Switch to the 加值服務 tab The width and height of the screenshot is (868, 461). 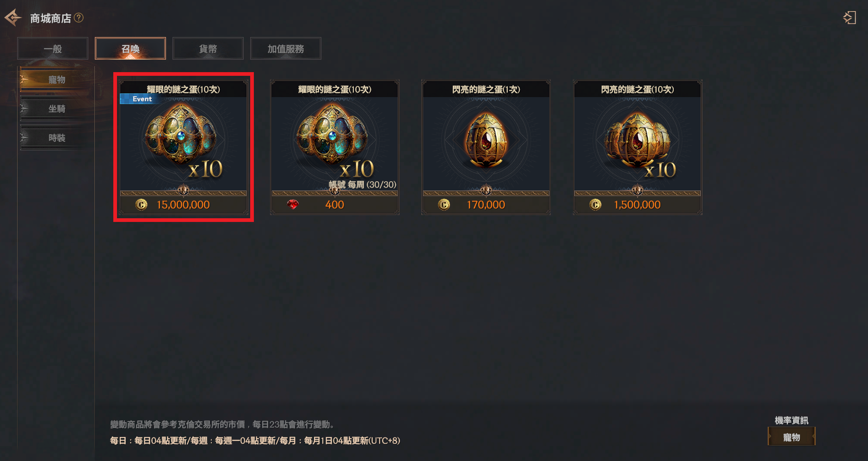[x=286, y=49]
